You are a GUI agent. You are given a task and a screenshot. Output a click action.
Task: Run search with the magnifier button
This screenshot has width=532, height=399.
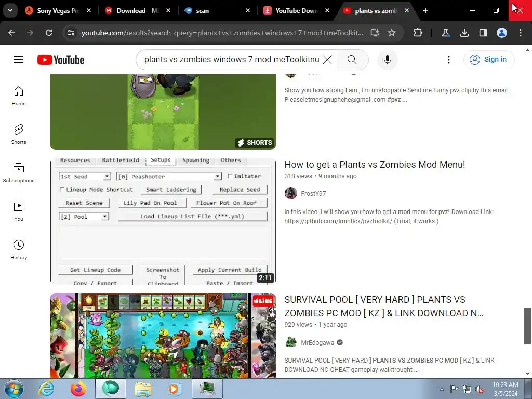tap(352, 60)
